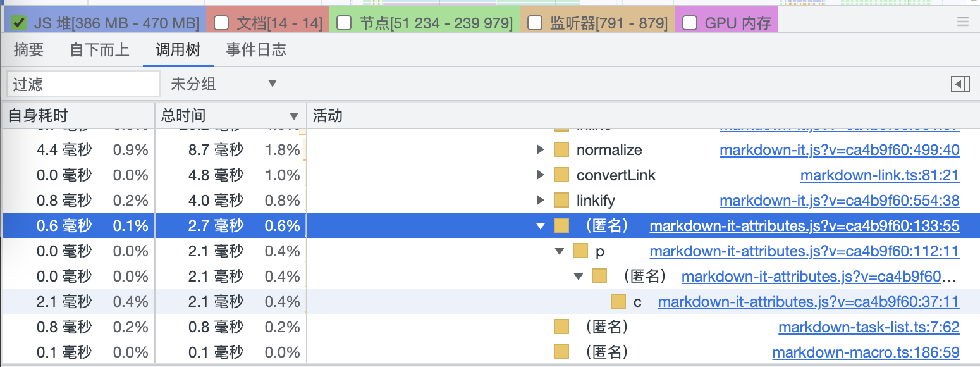
Task: Show the sidebar panel toggle icon
Action: coord(960,84)
